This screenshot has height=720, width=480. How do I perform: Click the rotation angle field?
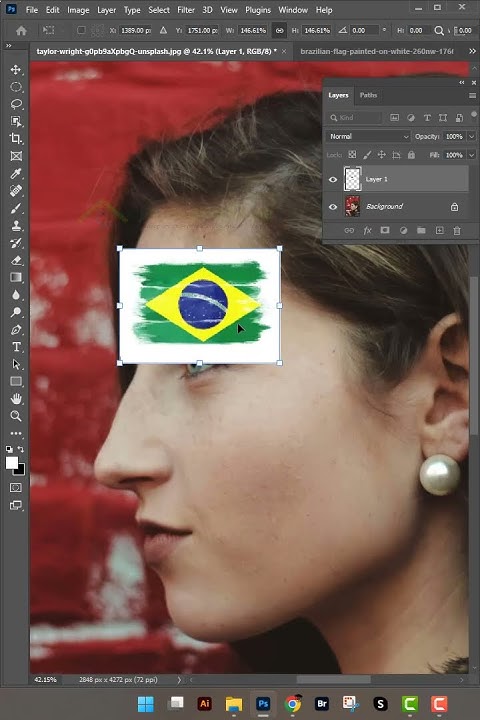[365, 30]
